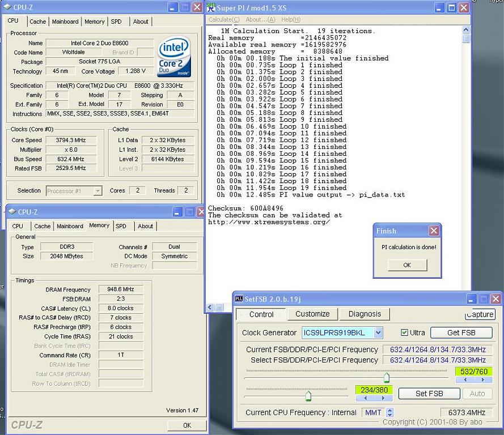Screen dimensions: 504x435
Task: Click the Current FSB/DDR/PCI-E/PCI Frequency field
Action: (x=438, y=349)
